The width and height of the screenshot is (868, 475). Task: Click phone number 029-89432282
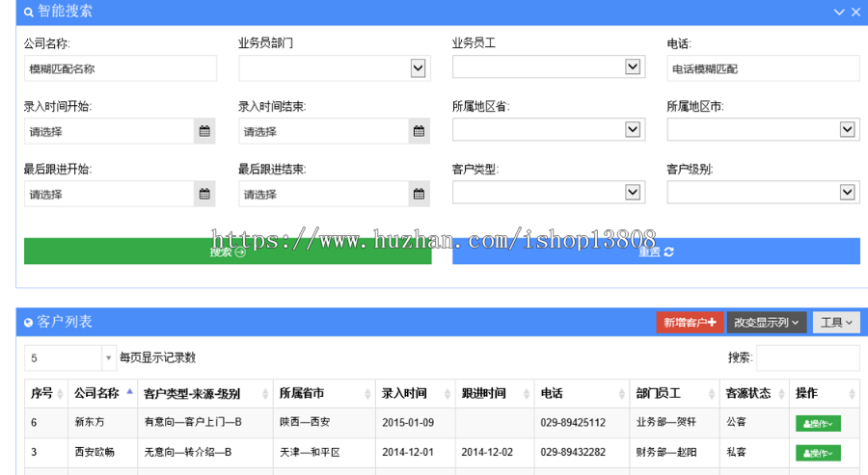[573, 452]
